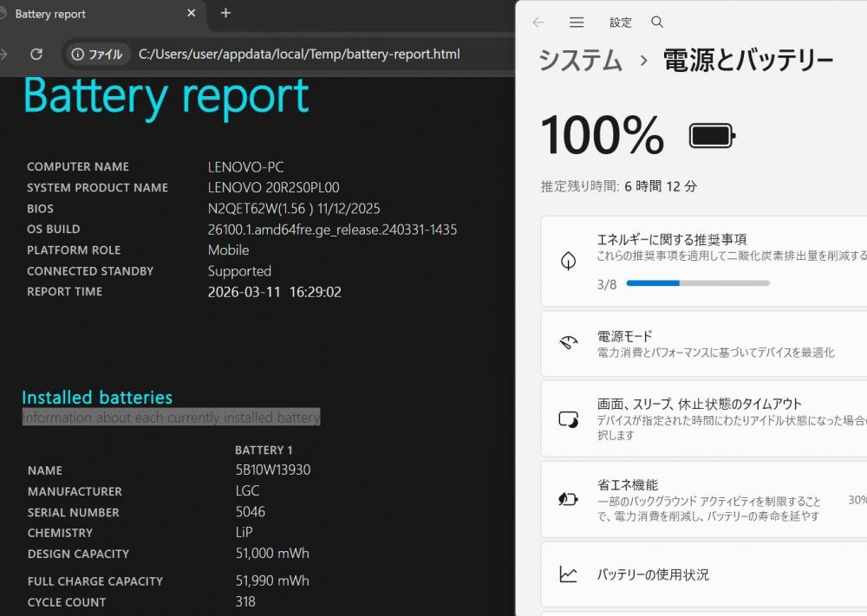Viewport: 867px width, 616px height.
Task: Open エネルギーに関する推奨事項 recommendations
Action: (672, 239)
